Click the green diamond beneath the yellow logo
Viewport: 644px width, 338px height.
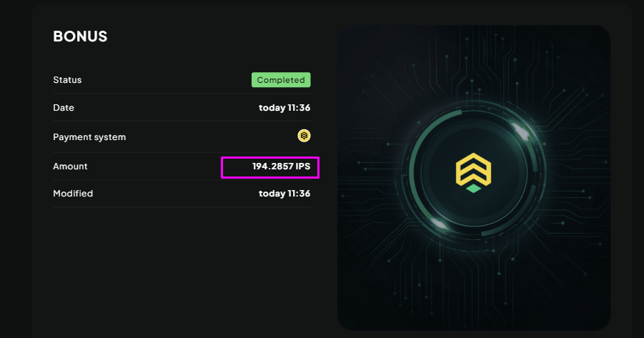coord(473,189)
